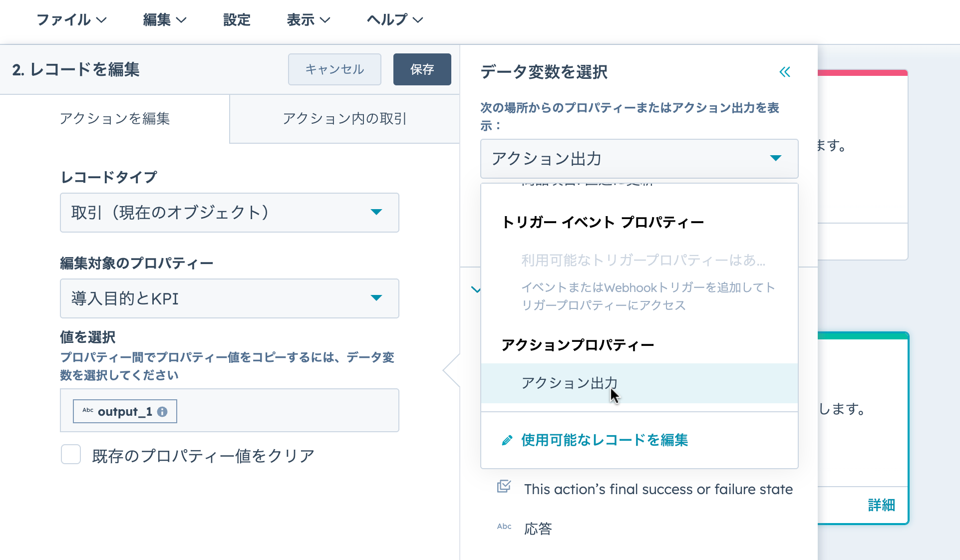Click the 利用可能なトリガープロパティーはあ... disabled item
This screenshot has height=560, width=960.
click(x=643, y=260)
